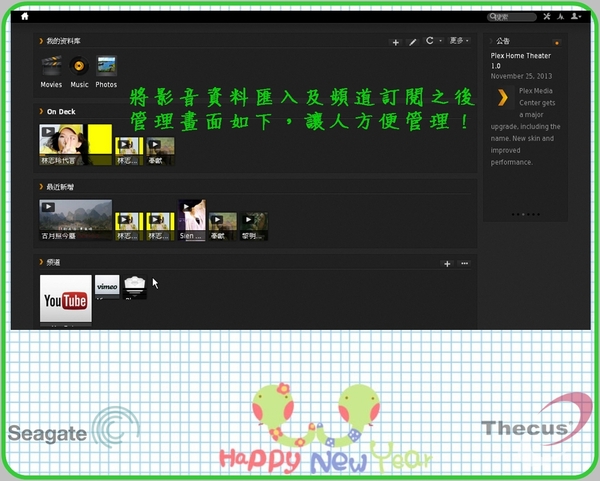Open the mountain landscape video in 最近新增

point(76,220)
